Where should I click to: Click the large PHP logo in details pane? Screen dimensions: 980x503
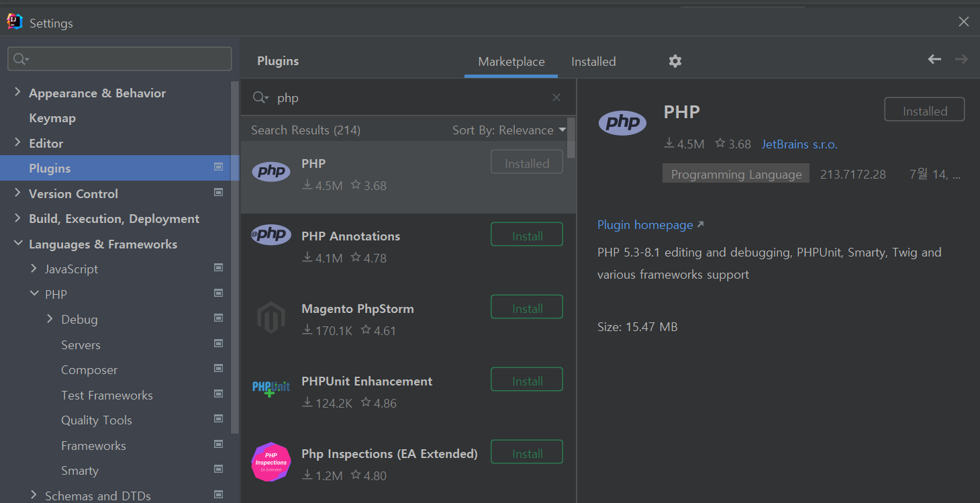(x=622, y=123)
